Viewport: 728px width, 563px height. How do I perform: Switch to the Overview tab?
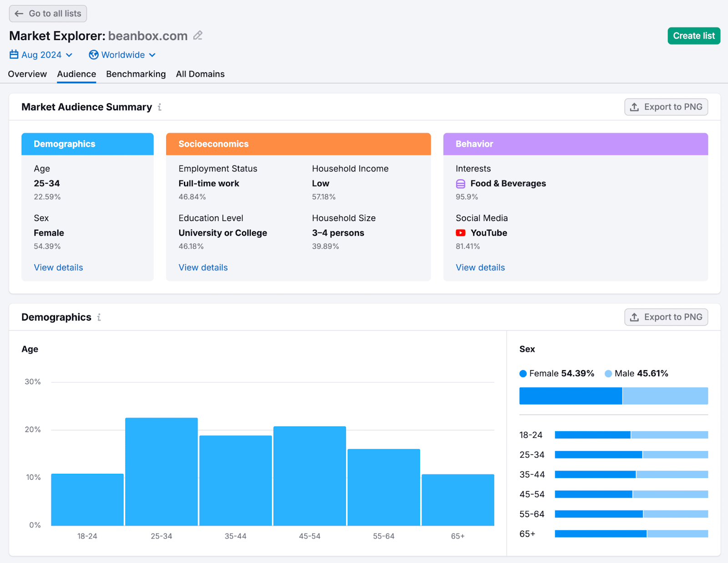tap(27, 74)
